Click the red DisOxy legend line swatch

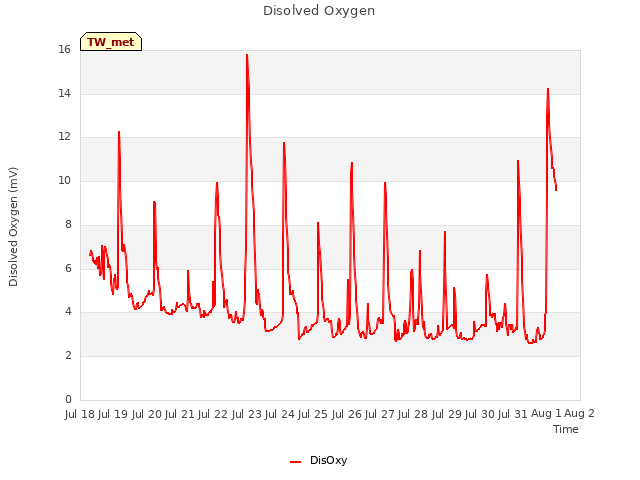tap(295, 462)
